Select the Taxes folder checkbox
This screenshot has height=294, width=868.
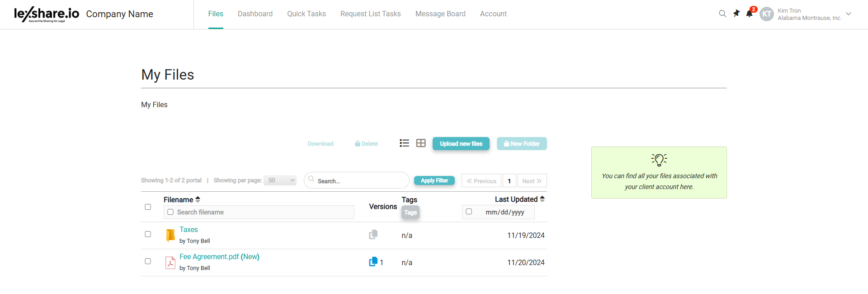pos(148,234)
